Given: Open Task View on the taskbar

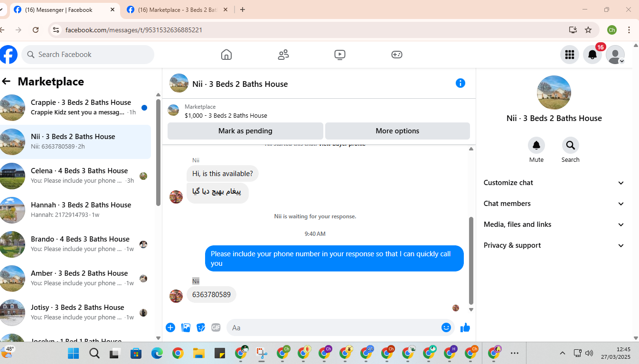Looking at the screenshot, I should point(115,353).
